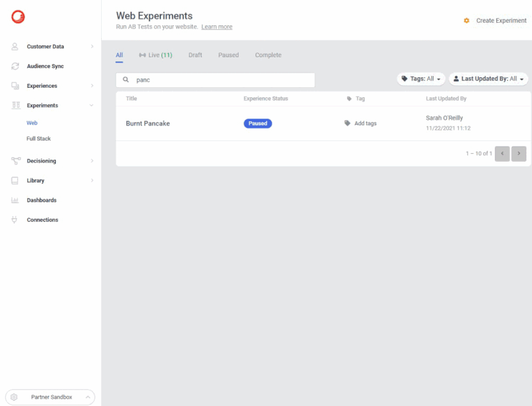Open Last Updated By filter dropdown
This screenshot has height=406, width=532.
point(488,79)
